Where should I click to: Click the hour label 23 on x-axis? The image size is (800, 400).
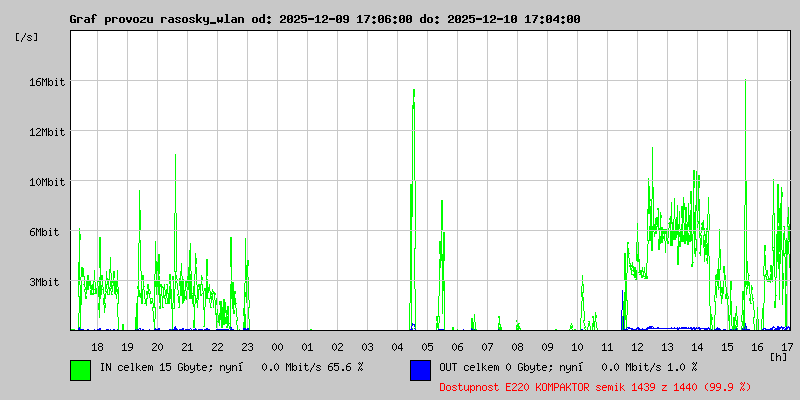(247, 347)
